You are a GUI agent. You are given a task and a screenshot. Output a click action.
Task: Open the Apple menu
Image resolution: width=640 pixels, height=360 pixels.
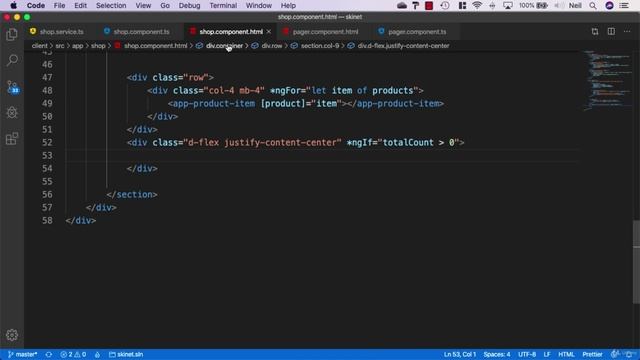13,6
